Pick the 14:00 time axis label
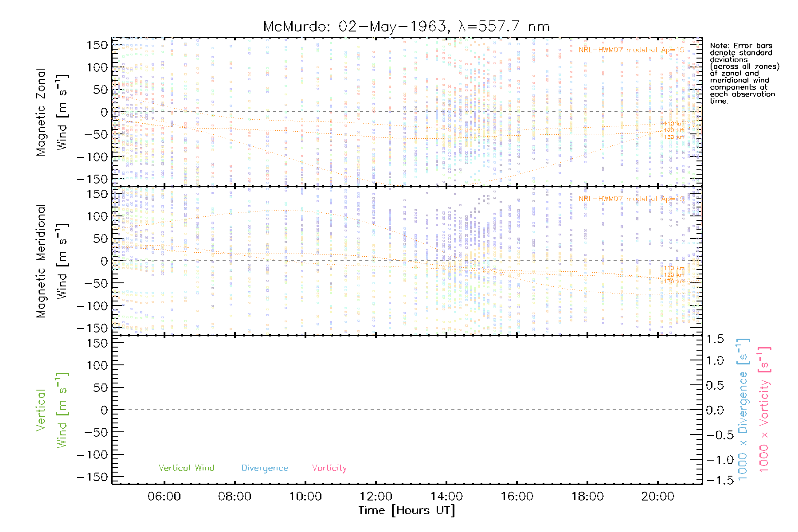 point(446,496)
